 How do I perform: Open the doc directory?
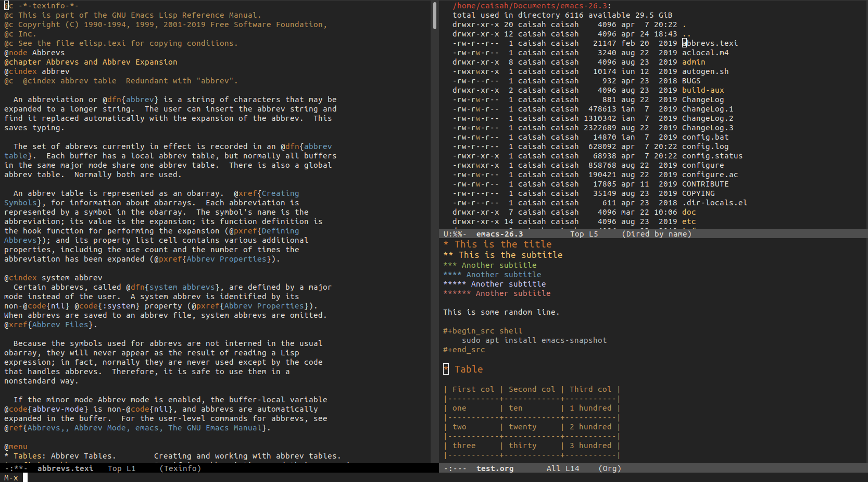689,212
